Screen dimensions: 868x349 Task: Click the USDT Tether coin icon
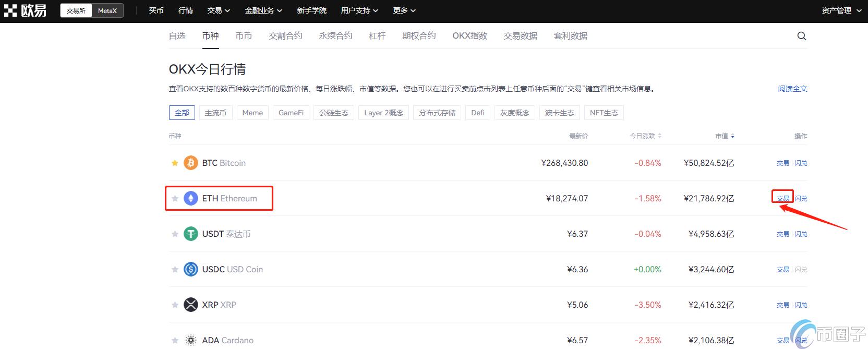point(191,234)
